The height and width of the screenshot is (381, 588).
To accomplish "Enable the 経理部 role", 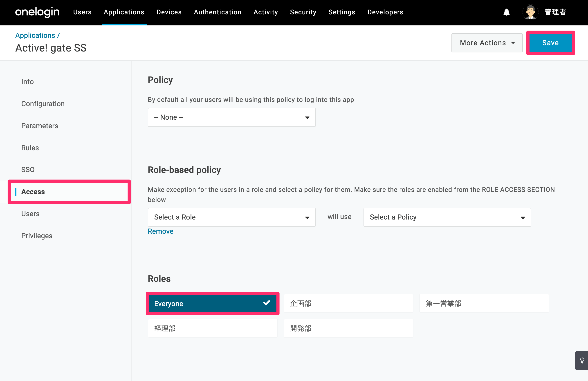I will click(213, 328).
